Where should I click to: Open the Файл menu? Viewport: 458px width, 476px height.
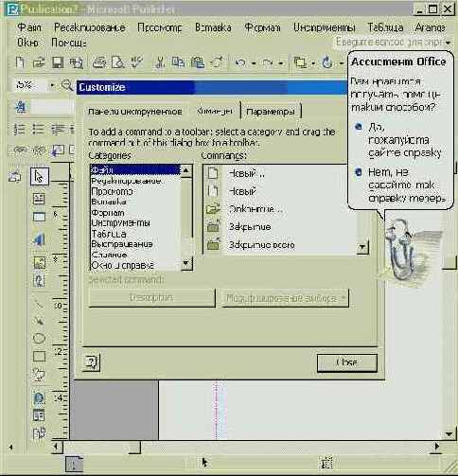click(29, 27)
